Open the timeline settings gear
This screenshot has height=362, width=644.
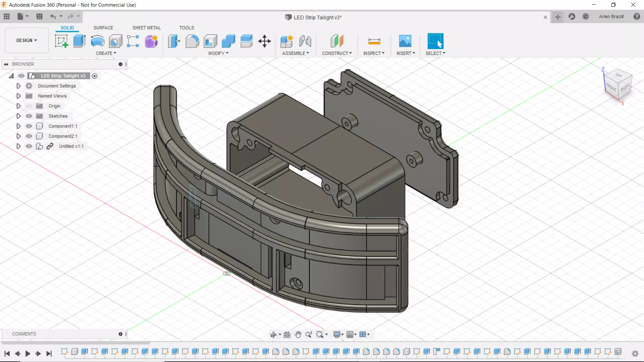coord(635,353)
